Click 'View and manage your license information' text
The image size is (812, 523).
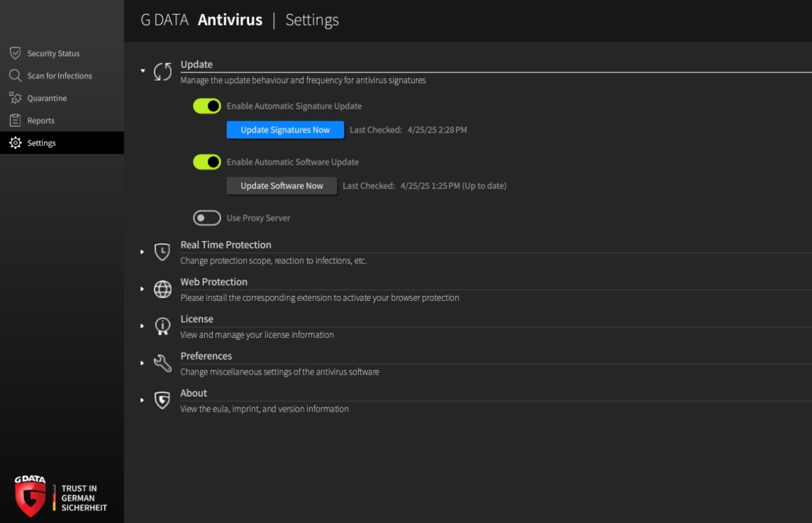tap(257, 335)
